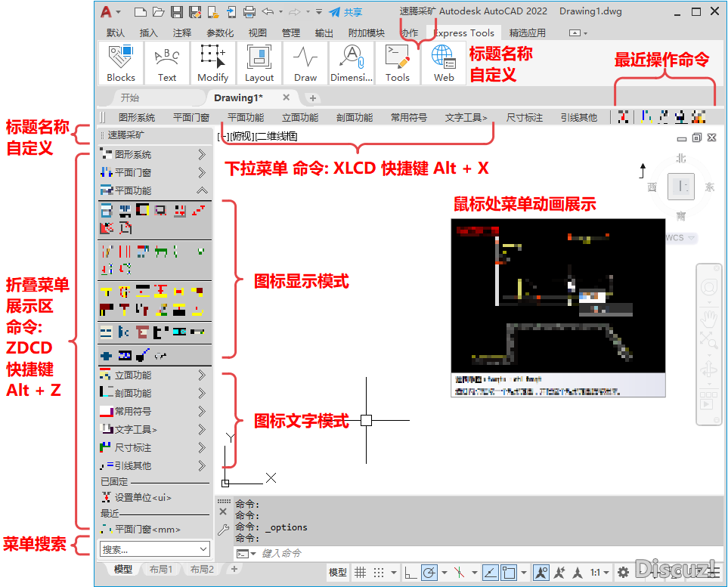Click the Save As icon
The width and height of the screenshot is (728, 587).
pyautogui.click(x=195, y=12)
